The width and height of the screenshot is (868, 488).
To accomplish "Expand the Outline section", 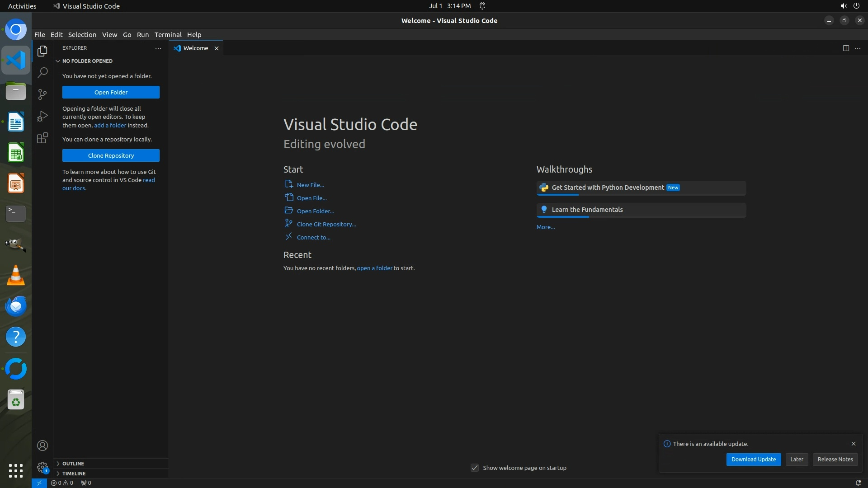I will tap(73, 464).
